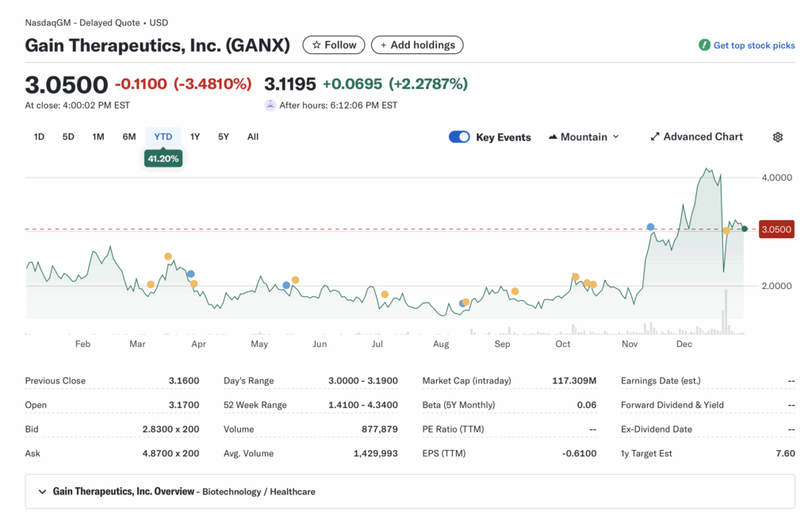
Task: Click the red current price tag 3.0500
Action: pos(776,229)
